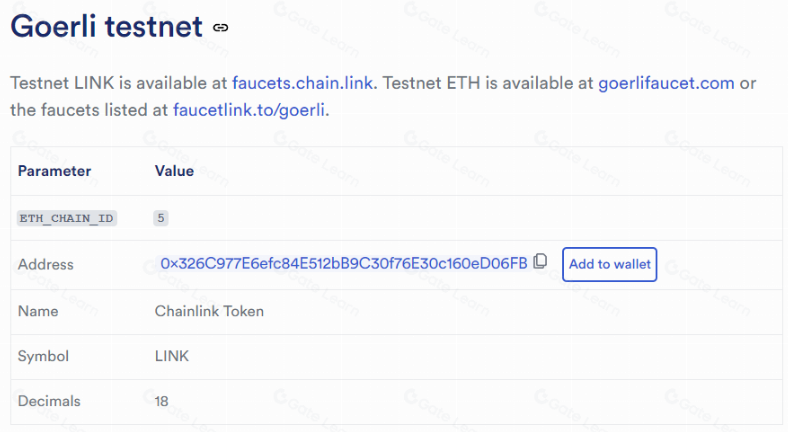The width and height of the screenshot is (788, 432).
Task: Click the Name row label
Action: 38,311
